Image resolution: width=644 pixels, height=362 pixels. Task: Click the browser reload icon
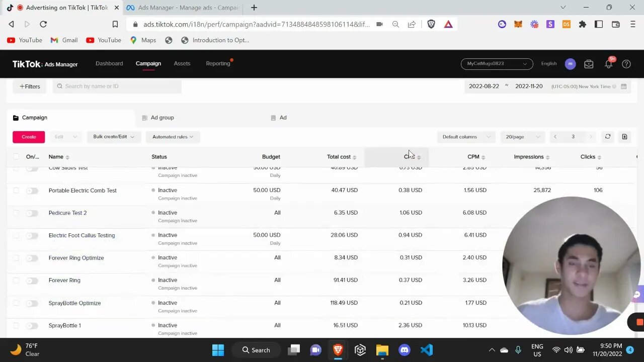43,24
